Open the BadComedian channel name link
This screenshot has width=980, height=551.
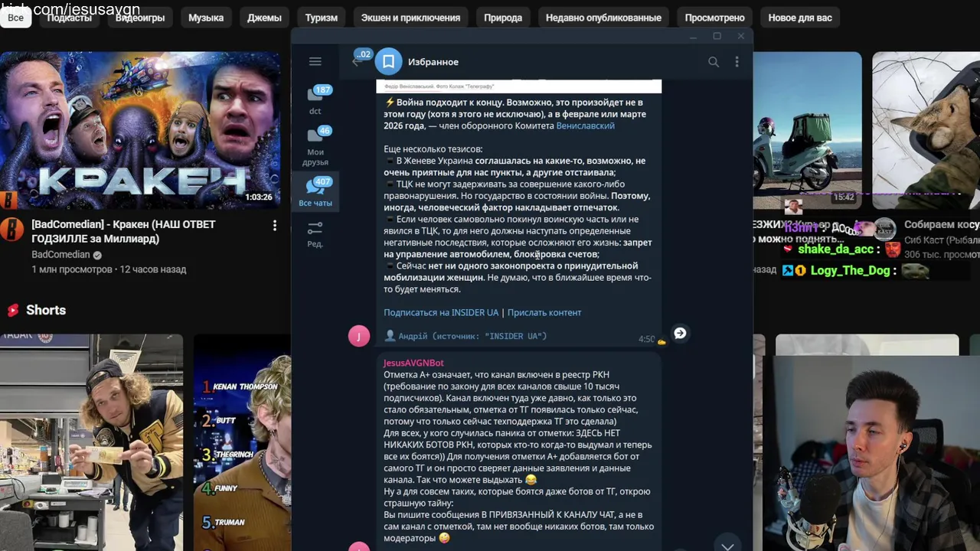[x=60, y=255]
